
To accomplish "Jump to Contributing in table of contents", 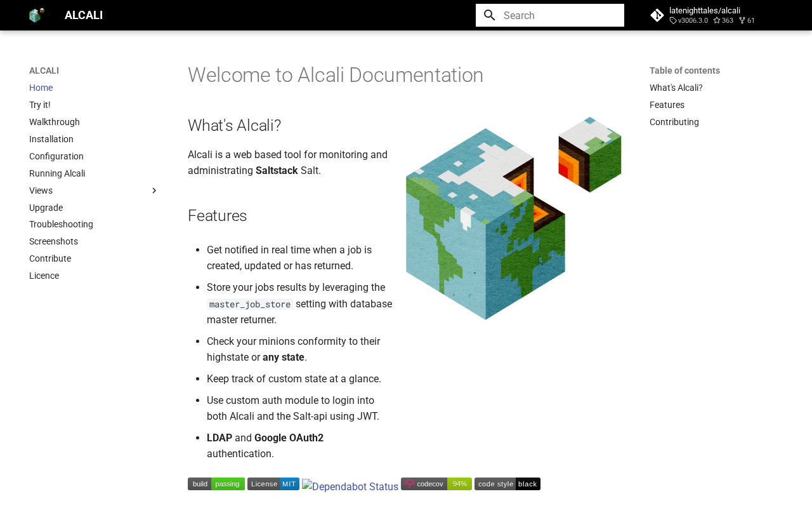I will [x=674, y=122].
